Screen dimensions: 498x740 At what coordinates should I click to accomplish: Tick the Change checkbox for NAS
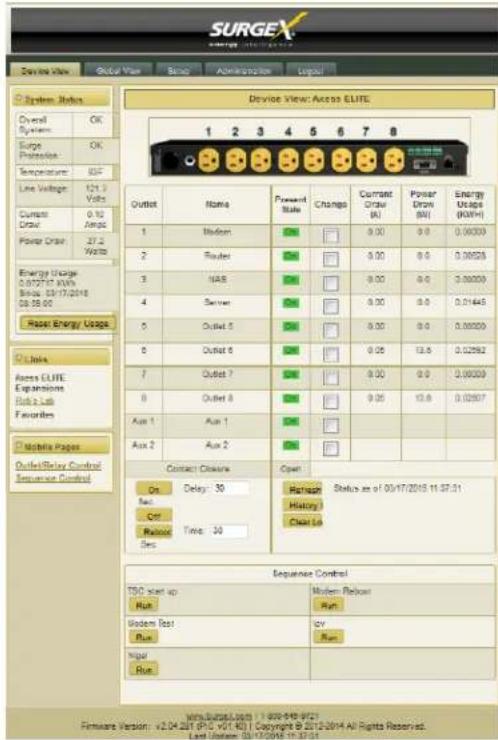click(x=331, y=283)
